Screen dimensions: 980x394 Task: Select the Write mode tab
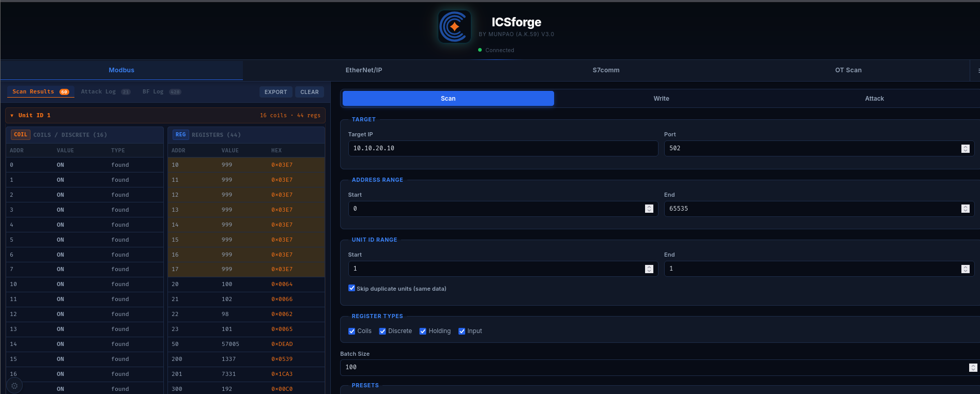(x=661, y=99)
